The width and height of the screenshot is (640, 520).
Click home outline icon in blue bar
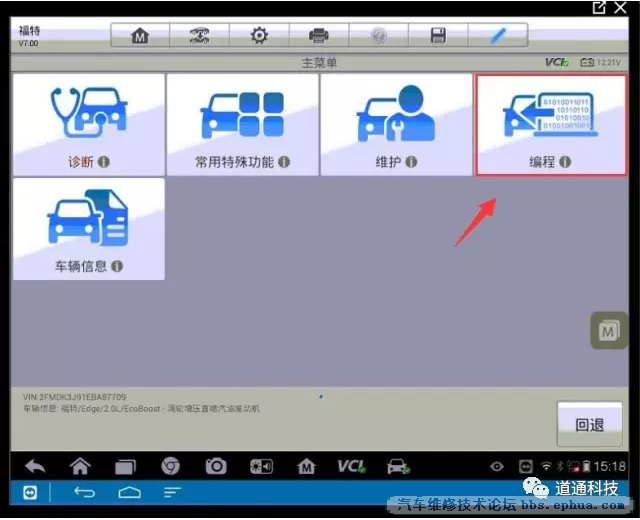130,493
